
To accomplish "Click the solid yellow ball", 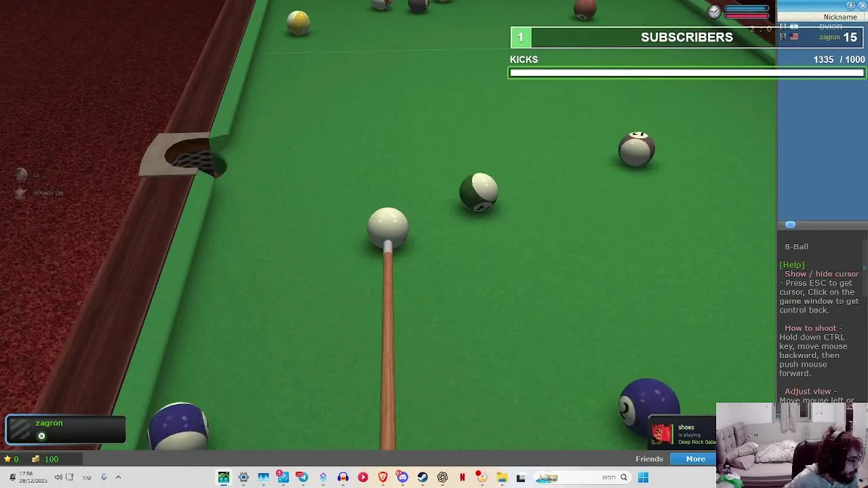I will pos(298,22).
